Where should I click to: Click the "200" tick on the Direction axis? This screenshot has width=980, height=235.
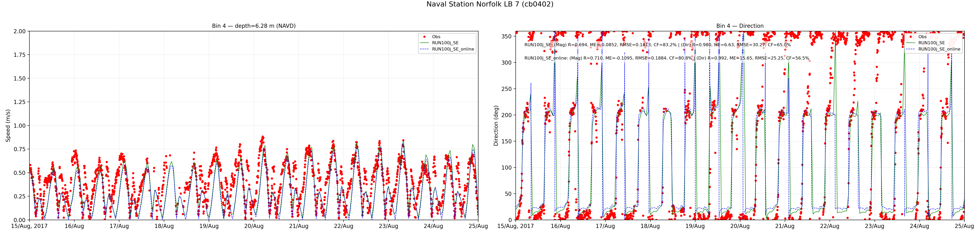507,115
